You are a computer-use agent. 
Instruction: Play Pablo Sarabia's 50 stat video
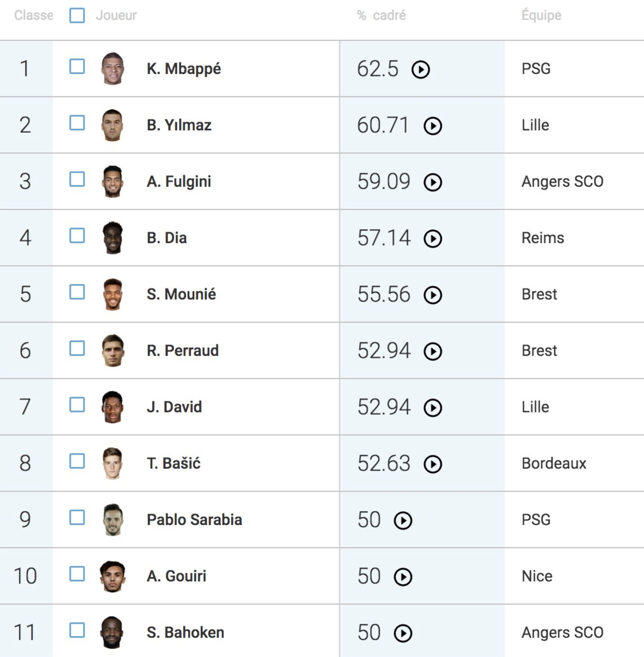coord(403,521)
